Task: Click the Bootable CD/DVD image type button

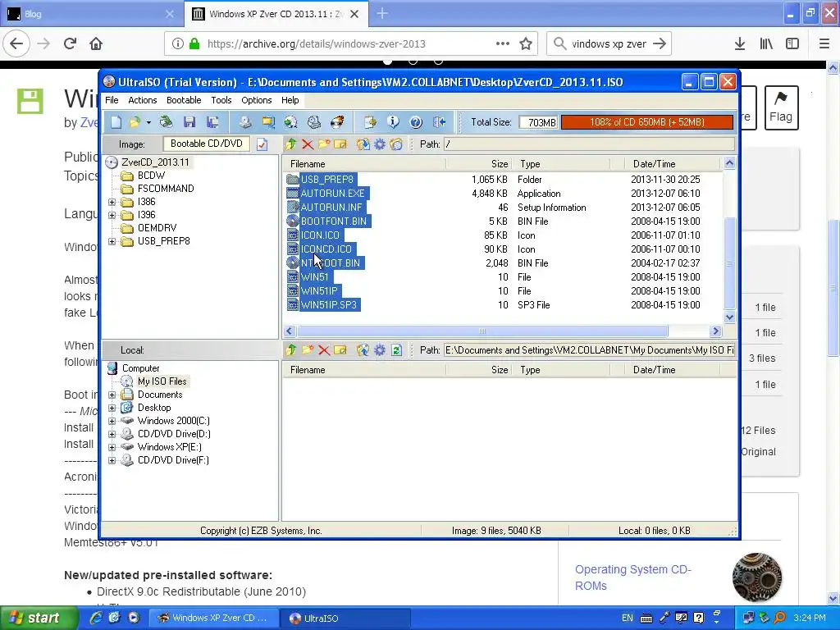Action: pos(206,144)
